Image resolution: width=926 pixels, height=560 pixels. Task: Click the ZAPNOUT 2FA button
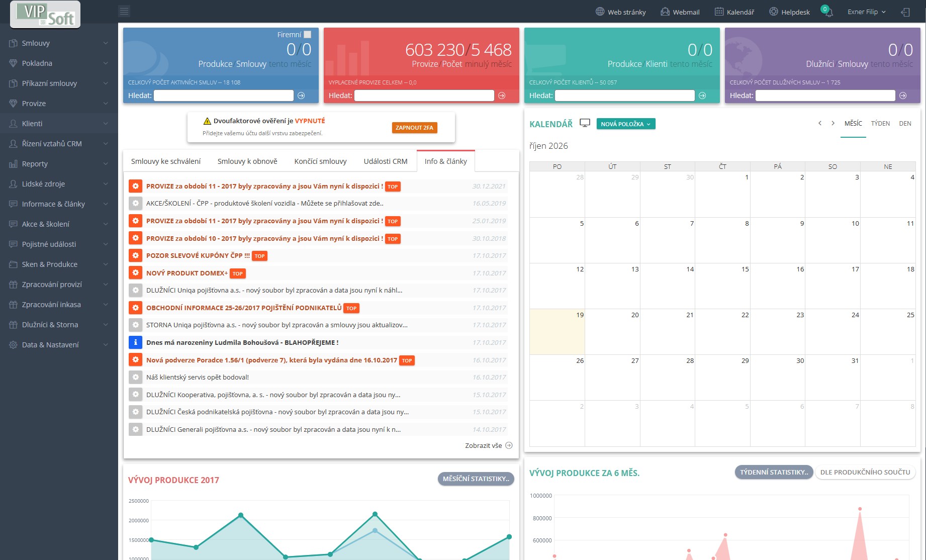[414, 128]
